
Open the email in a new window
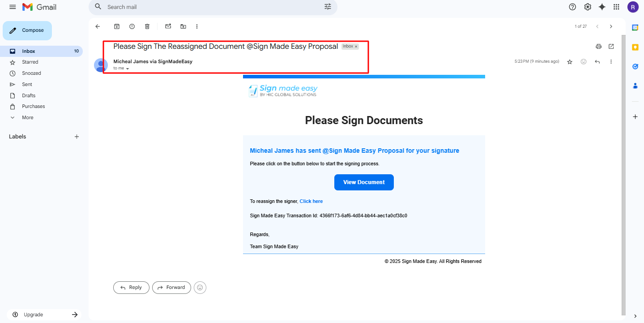pos(611,47)
